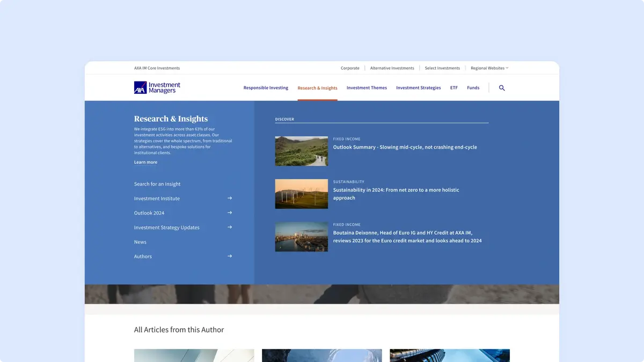644x362 pixels.
Task: Open the Investment Institute entry
Action: click(x=157, y=198)
